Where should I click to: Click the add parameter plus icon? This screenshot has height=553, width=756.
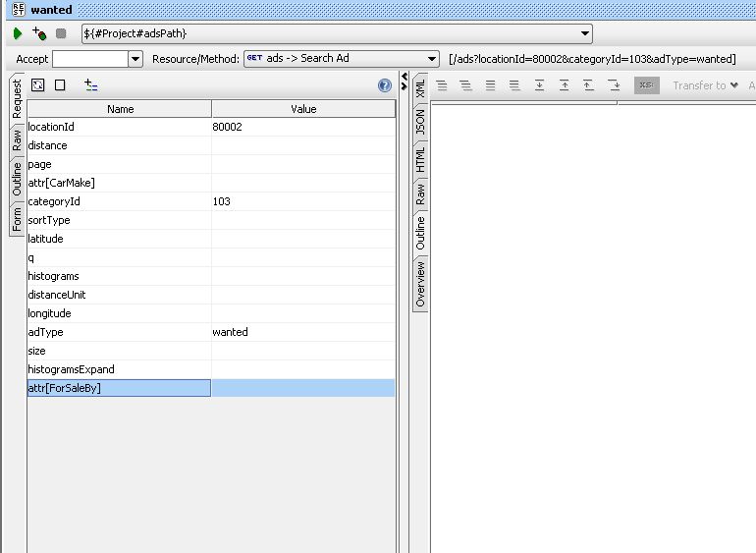90,85
